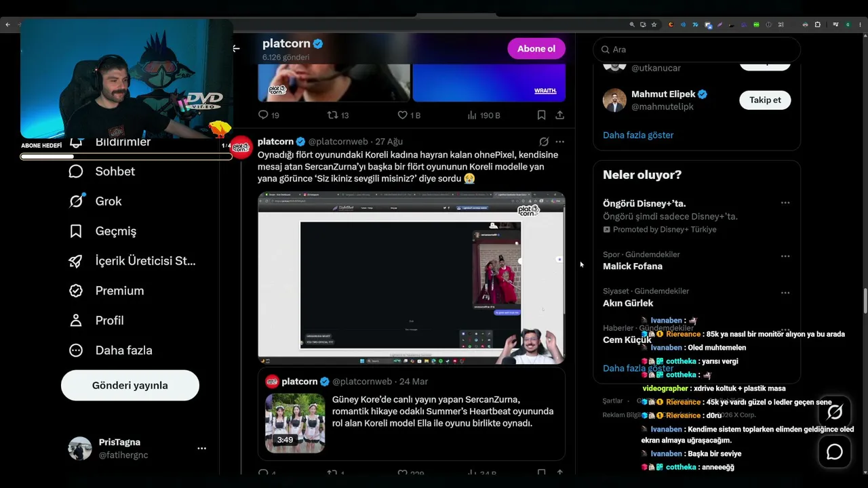Open more options for Malick Fofana trend
The width and height of the screenshot is (868, 488).
(x=785, y=256)
